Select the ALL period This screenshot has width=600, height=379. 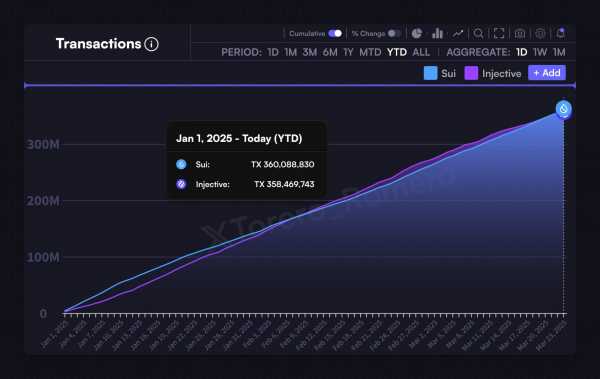pyautogui.click(x=421, y=52)
